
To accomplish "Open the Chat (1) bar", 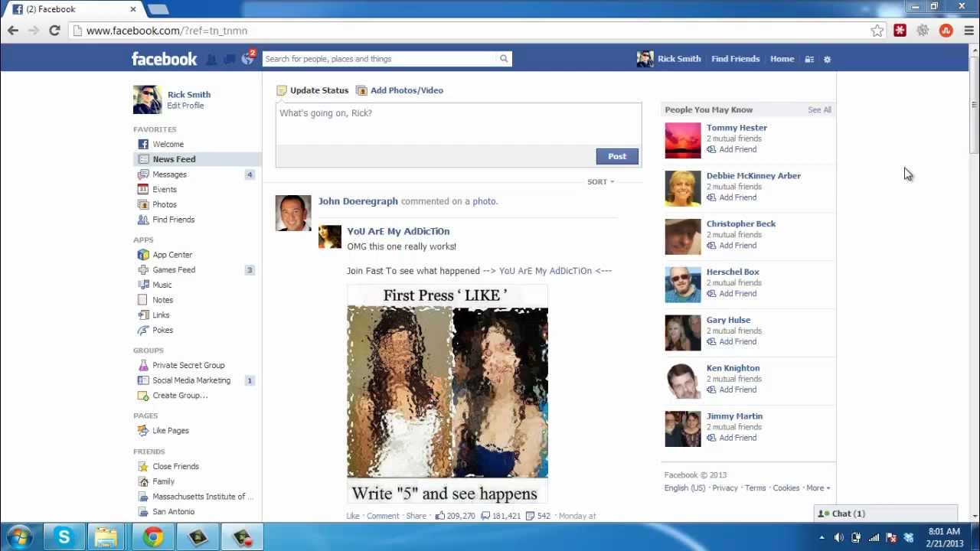I will coord(885,514).
